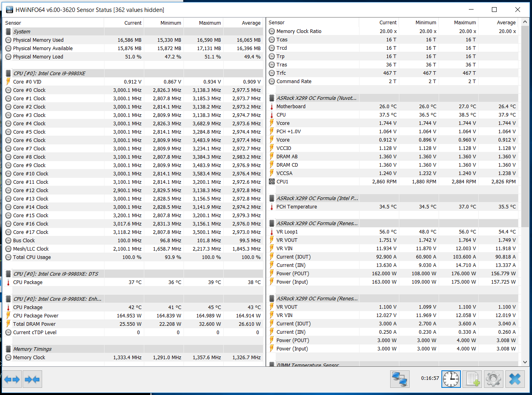This screenshot has height=395, width=532.
Task: Select the Core #10 Clock row
Action: click(133, 173)
